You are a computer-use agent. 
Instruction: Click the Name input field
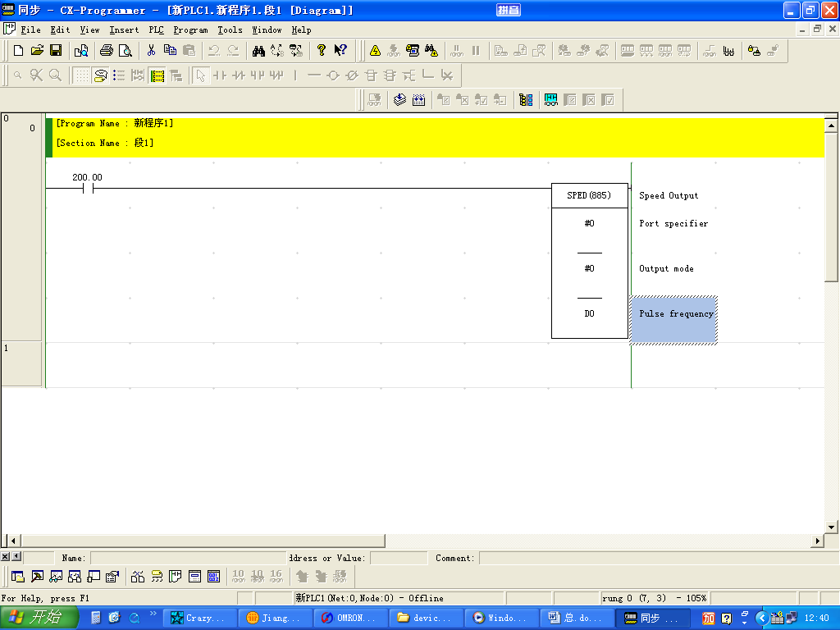click(x=188, y=558)
